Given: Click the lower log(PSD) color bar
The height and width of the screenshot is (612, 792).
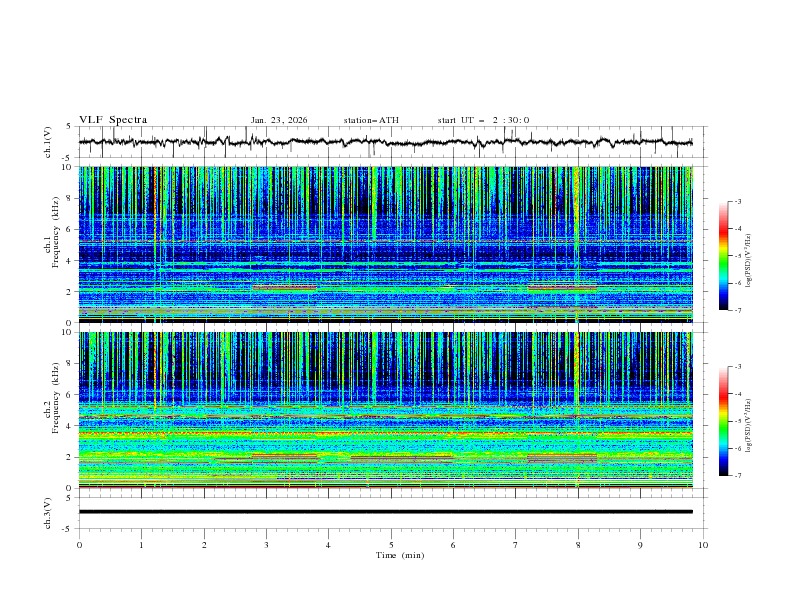Looking at the screenshot, I should click(723, 421).
